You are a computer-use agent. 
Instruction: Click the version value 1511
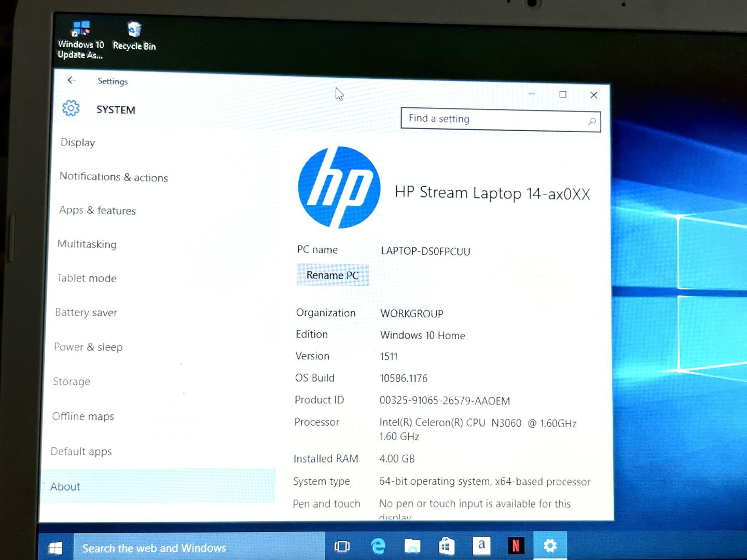click(389, 357)
